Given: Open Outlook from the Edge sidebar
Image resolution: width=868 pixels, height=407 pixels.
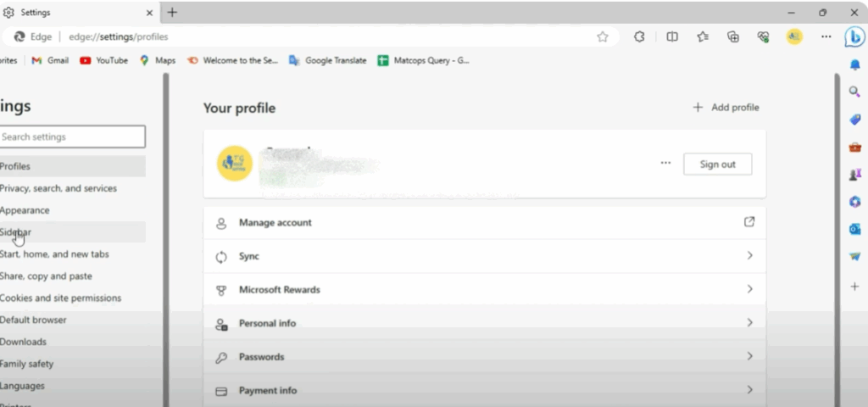Looking at the screenshot, I should [x=854, y=229].
